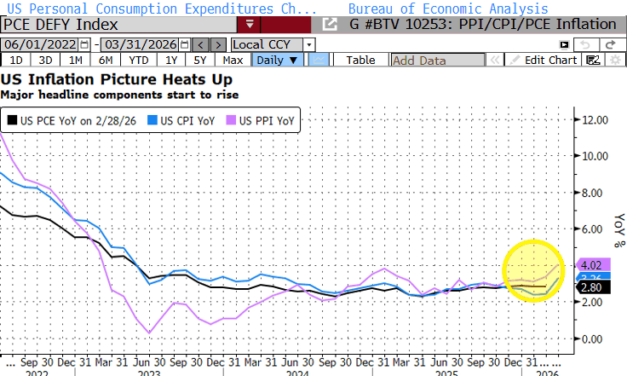Open the PCE DEFY Index security field
Viewport: 627px width, 376px height.
pyautogui.click(x=119, y=25)
